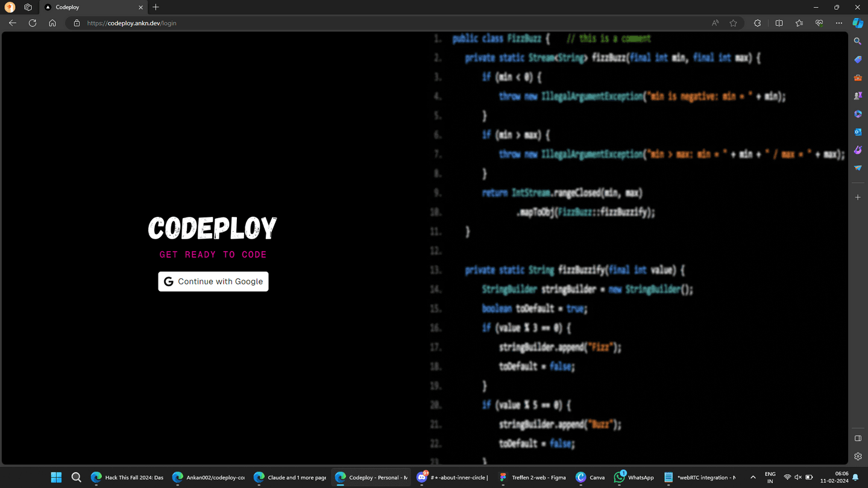Open Outlook in sidebar
Viewport: 868px width, 488px height.
pyautogui.click(x=858, y=132)
